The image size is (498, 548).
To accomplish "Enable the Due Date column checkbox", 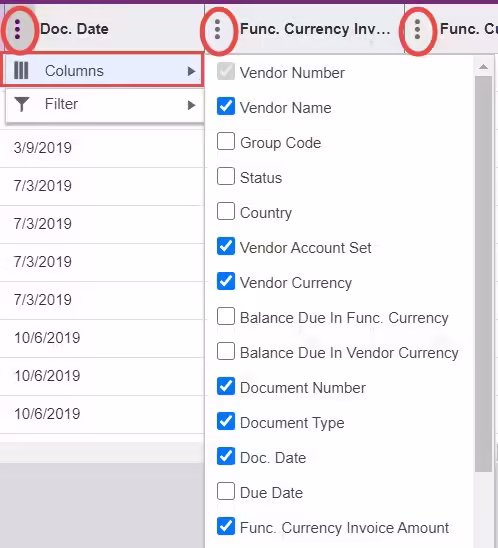I will [226, 491].
